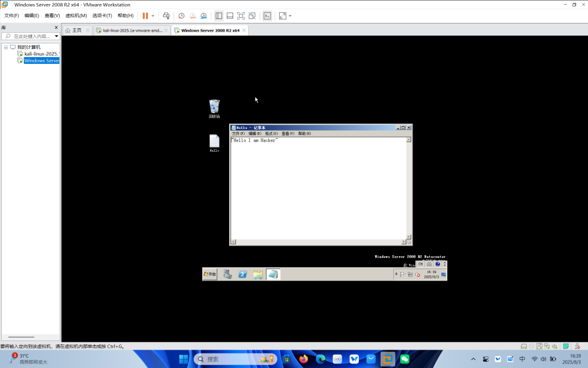Toggle full screen mode for the VM
The width and height of the screenshot is (588, 368).
click(241, 16)
